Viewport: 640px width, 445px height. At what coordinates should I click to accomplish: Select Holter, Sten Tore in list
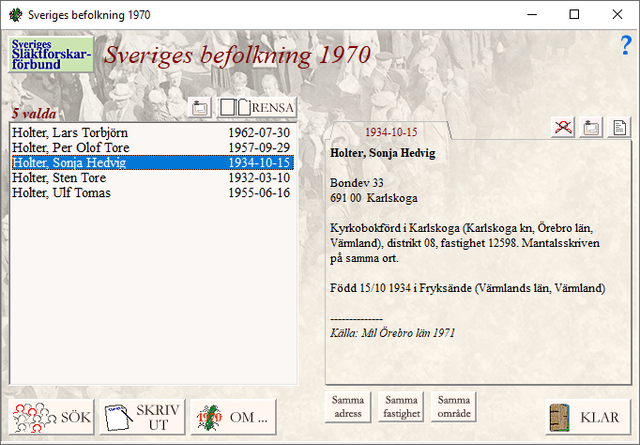(152, 178)
